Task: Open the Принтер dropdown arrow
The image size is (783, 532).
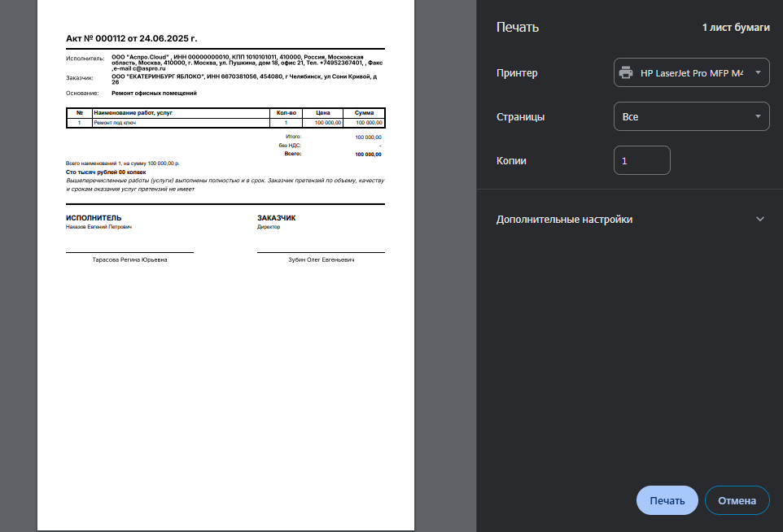Action: coord(758,73)
